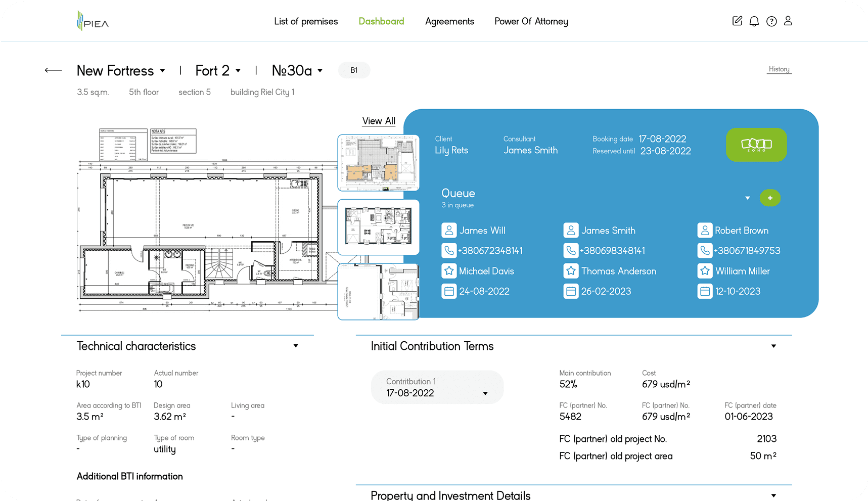Add to queue with green plus button
868x501 pixels.
(769, 198)
